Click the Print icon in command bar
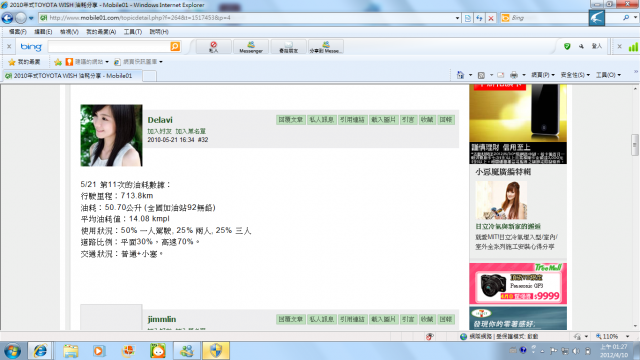The image size is (640, 360). click(514, 75)
